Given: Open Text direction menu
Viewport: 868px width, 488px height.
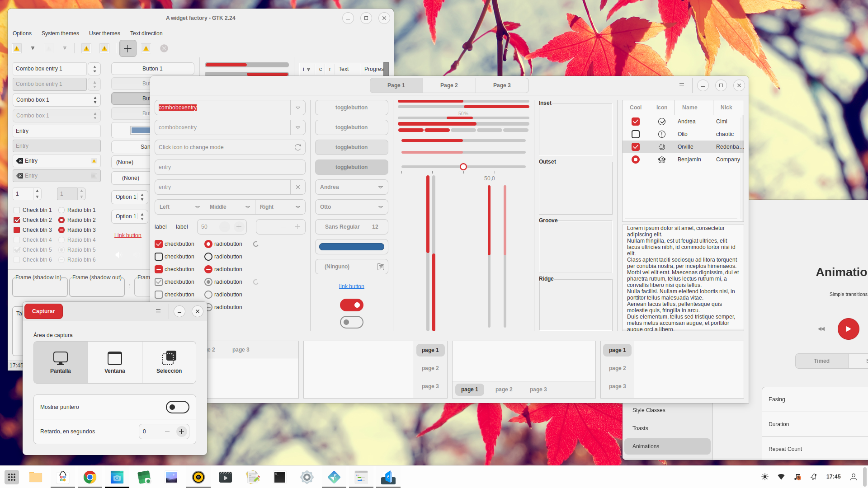Looking at the screenshot, I should 146,33.
